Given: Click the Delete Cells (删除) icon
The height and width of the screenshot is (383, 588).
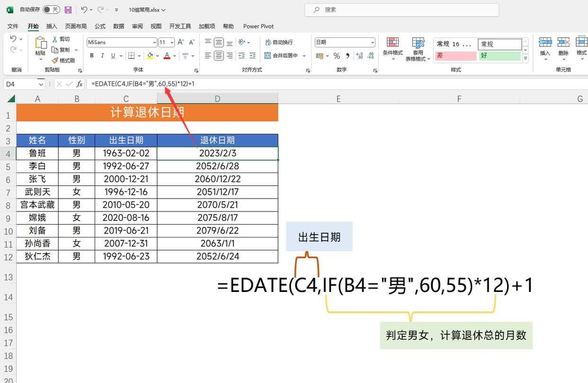Looking at the screenshot, I should (x=563, y=47).
